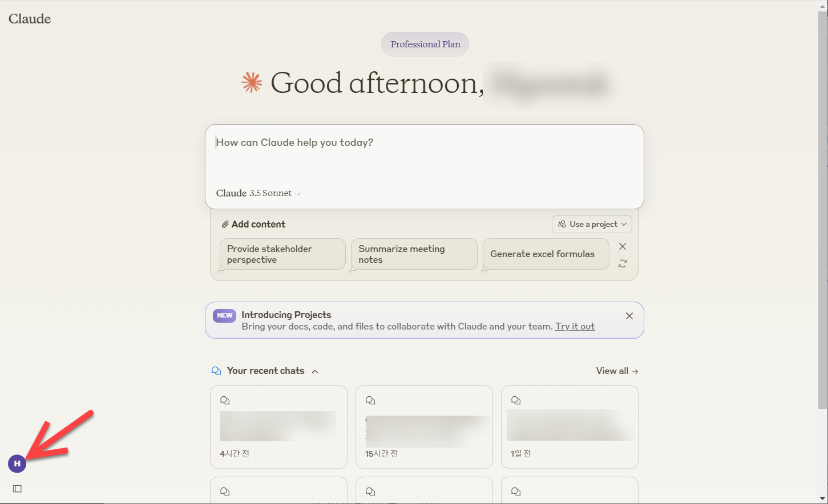Click the Claude logo text
This screenshot has width=828, height=504.
click(30, 19)
